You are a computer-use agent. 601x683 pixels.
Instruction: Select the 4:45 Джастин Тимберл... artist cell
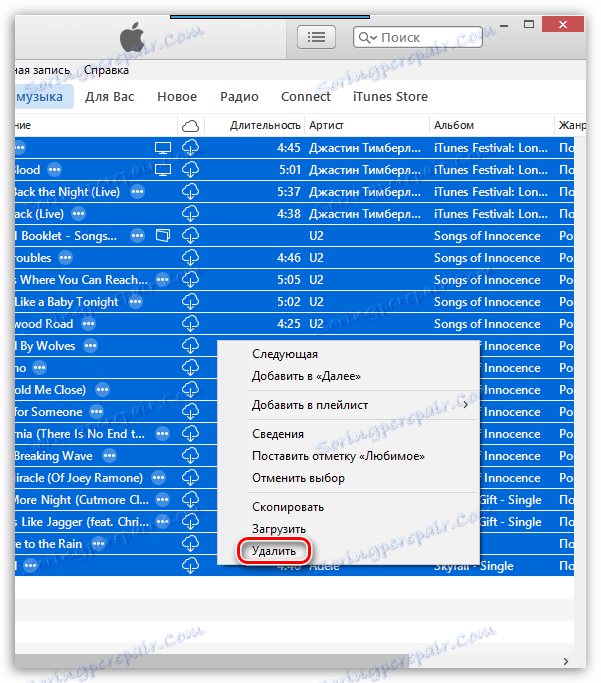pos(365,148)
